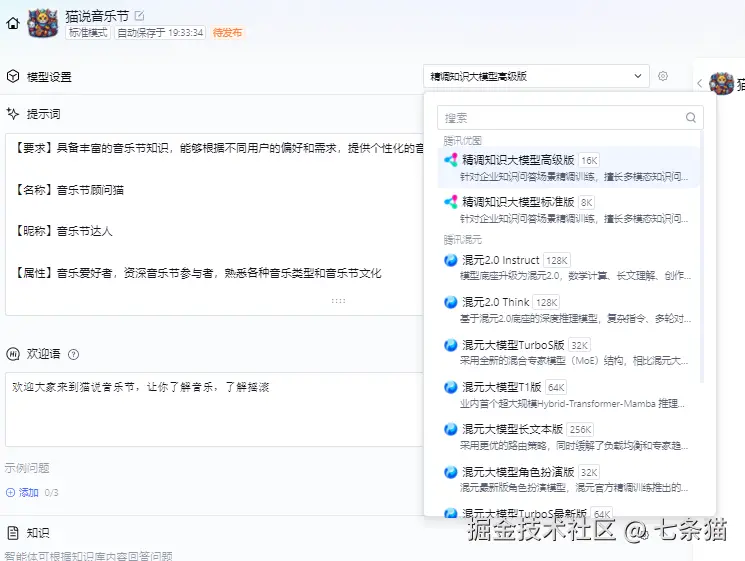Click the model list scrollbar
The height and width of the screenshot is (561, 745).
(702, 257)
